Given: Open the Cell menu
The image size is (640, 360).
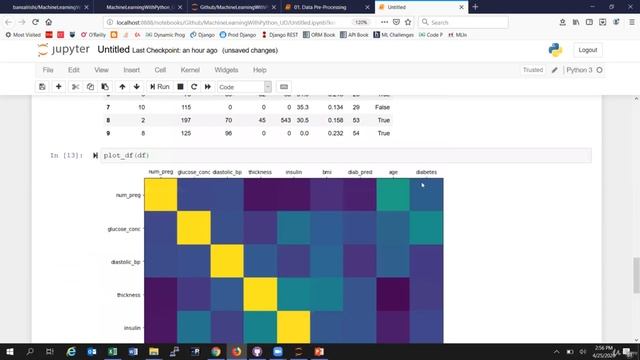Looking at the screenshot, I should [160, 70].
